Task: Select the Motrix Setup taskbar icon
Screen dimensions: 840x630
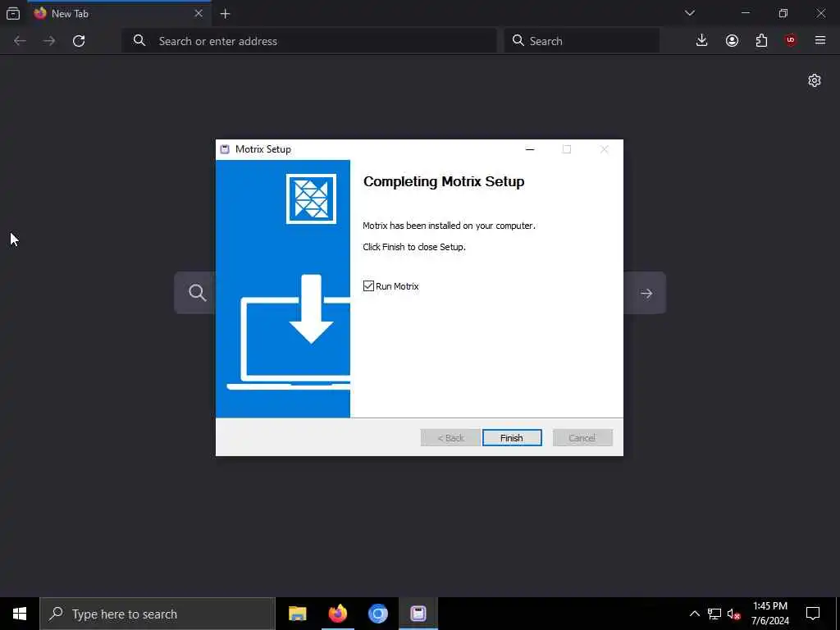Action: pos(418,614)
